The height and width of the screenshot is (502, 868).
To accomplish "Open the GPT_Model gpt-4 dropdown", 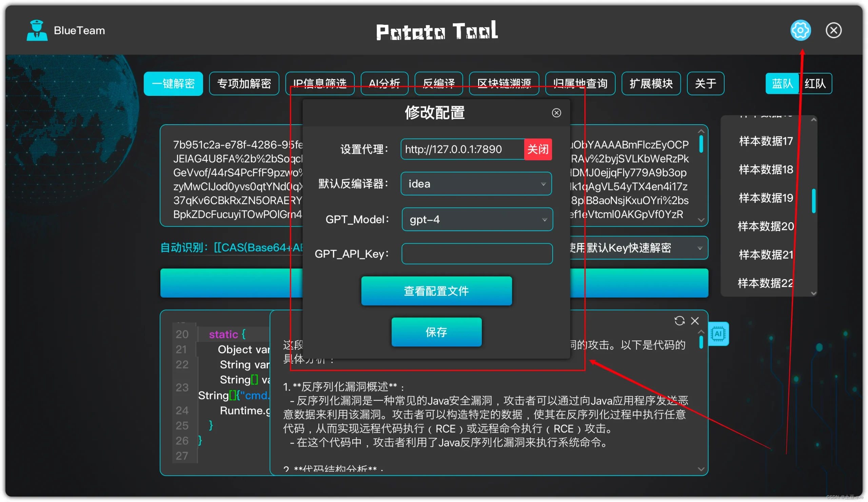I will [x=477, y=219].
